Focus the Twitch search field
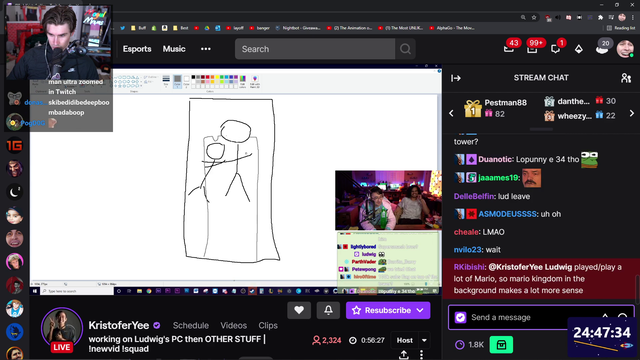Viewport: 640px width, 360px height. coord(315,49)
